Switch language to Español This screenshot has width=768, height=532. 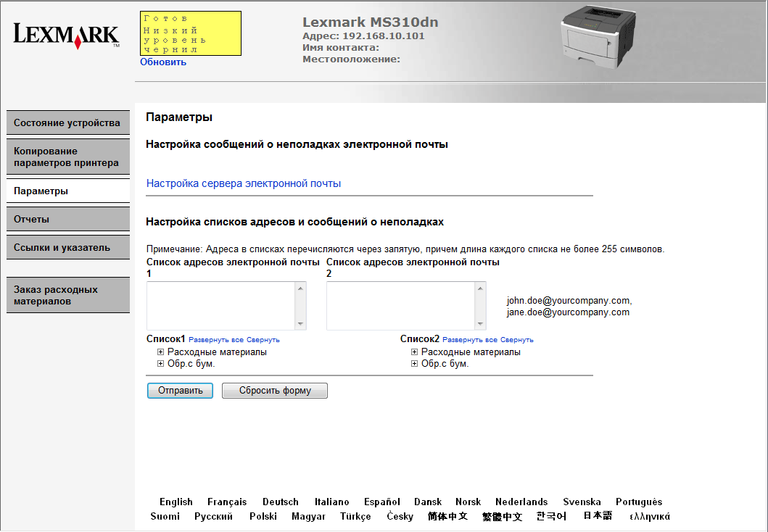[x=382, y=502]
